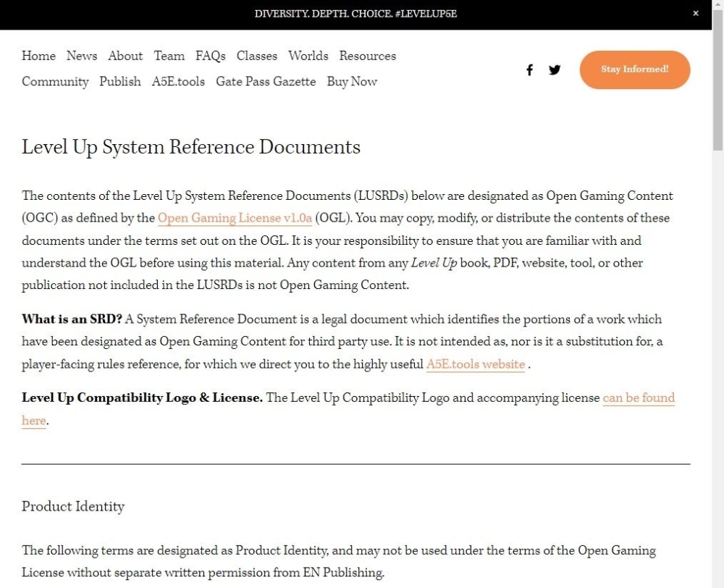Open the About page
Viewport: 724px width, 588px height.
125,56
